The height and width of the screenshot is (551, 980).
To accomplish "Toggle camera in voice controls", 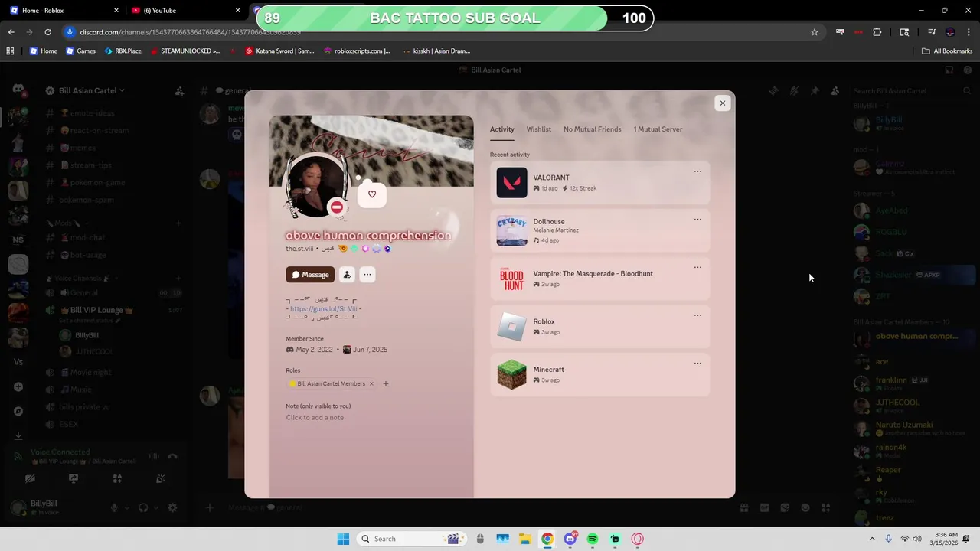I will [30, 479].
